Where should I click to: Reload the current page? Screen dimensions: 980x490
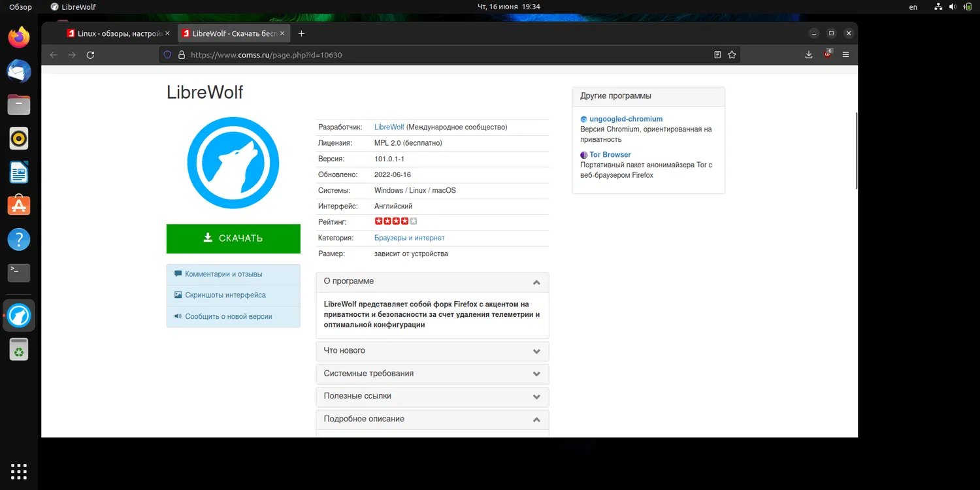click(x=91, y=55)
